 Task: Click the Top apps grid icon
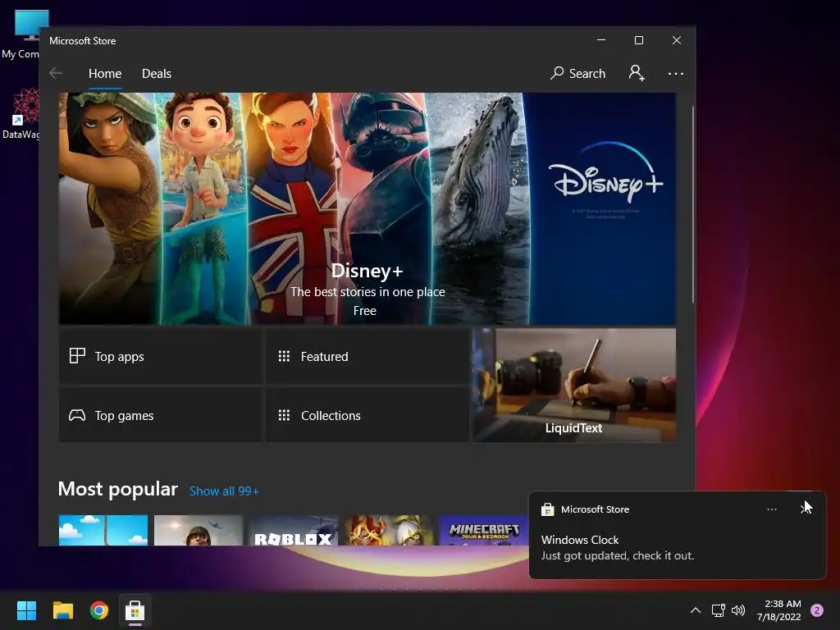[x=77, y=356]
